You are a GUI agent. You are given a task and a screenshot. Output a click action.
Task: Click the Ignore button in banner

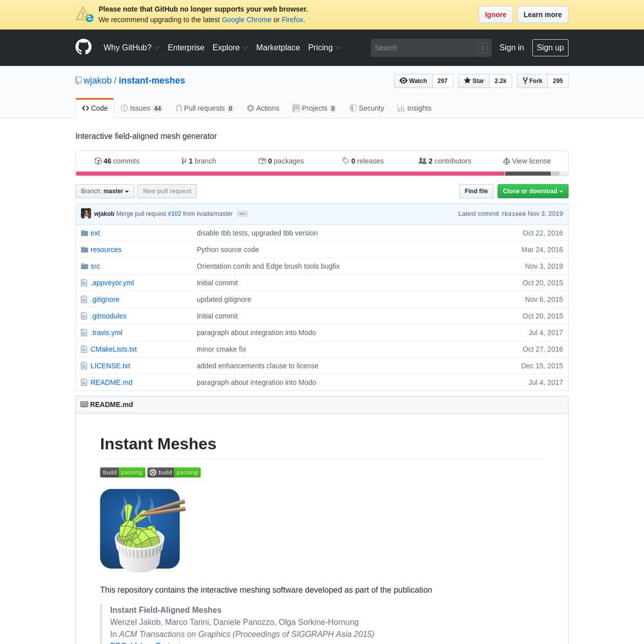click(495, 15)
